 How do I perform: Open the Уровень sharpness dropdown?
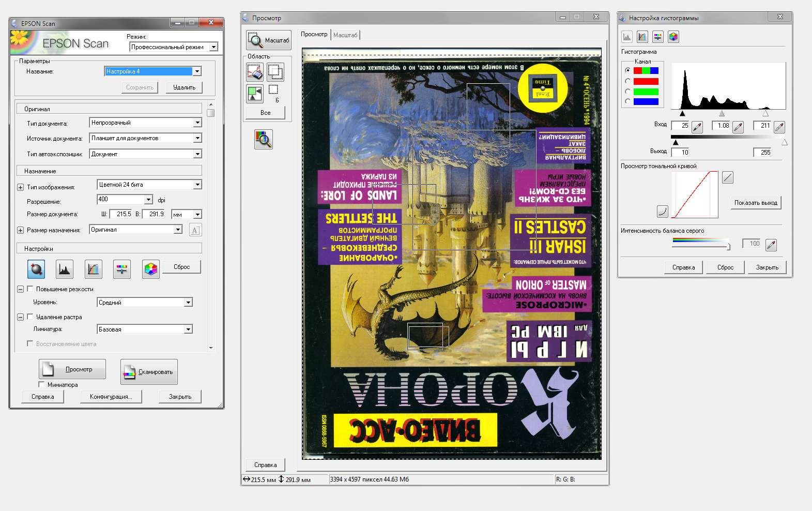[x=145, y=303]
